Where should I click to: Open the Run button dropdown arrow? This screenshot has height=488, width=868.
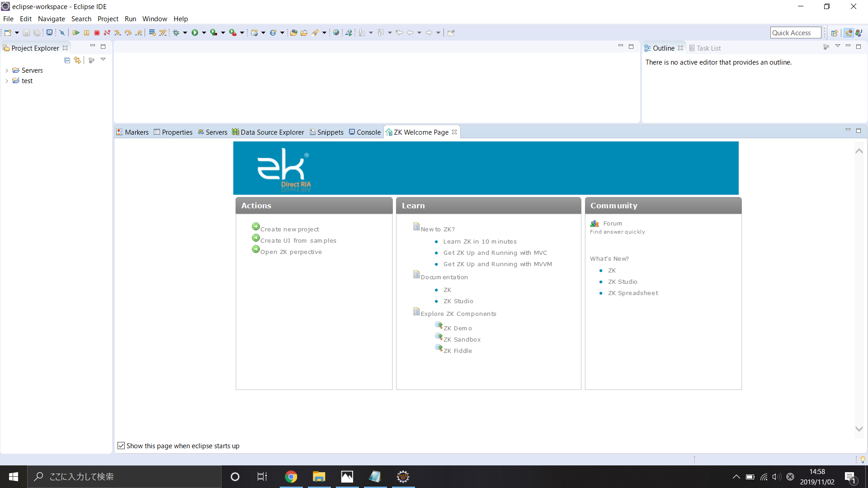[x=204, y=33]
